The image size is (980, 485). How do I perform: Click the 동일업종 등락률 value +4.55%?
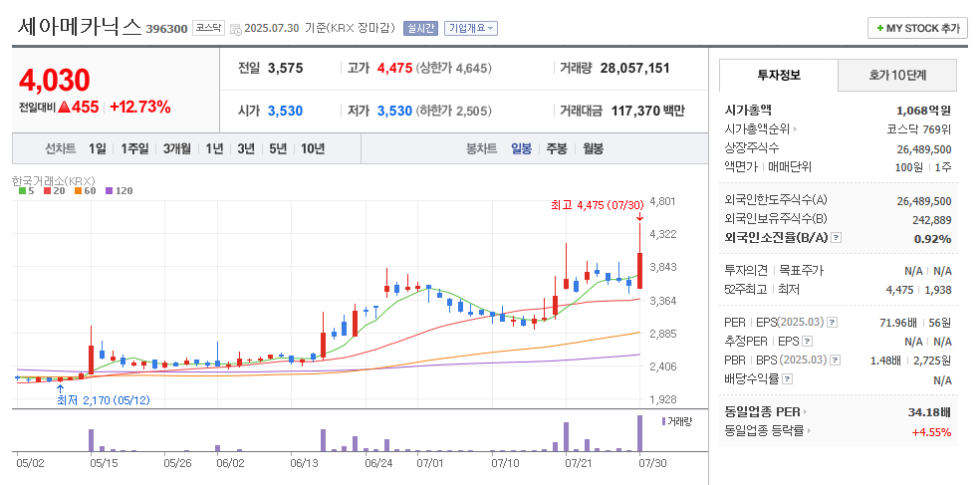pos(931,431)
